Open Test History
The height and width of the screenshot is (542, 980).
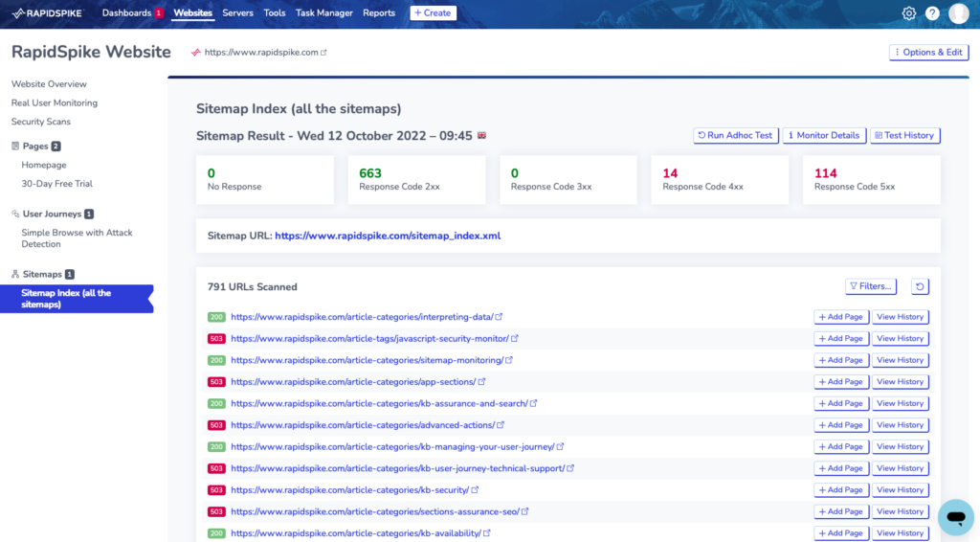tap(905, 136)
